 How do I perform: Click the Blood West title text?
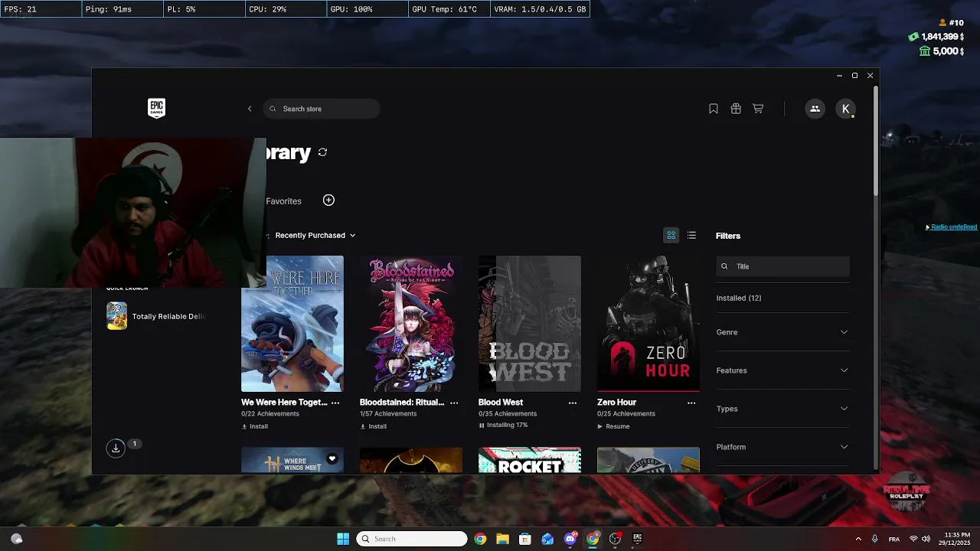click(x=501, y=403)
